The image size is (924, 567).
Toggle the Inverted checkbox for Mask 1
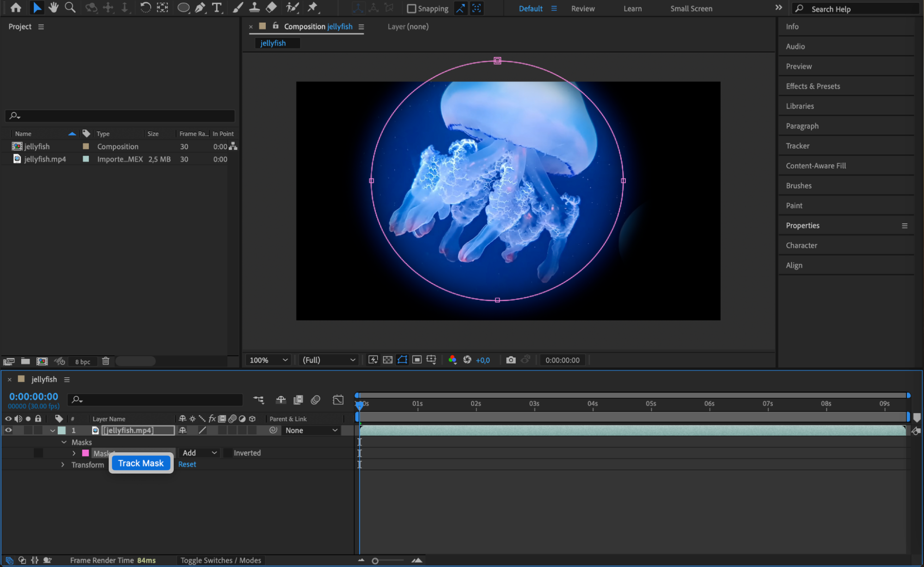click(x=228, y=453)
